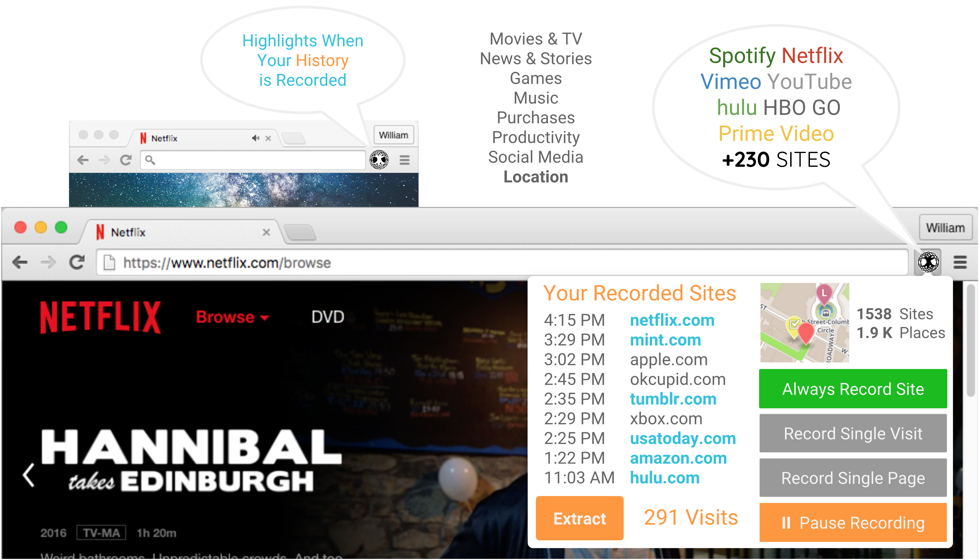Screen dimensions: 980x560
Task: Click the vertical scrollbar at right edge
Action: pyautogui.click(x=971, y=340)
